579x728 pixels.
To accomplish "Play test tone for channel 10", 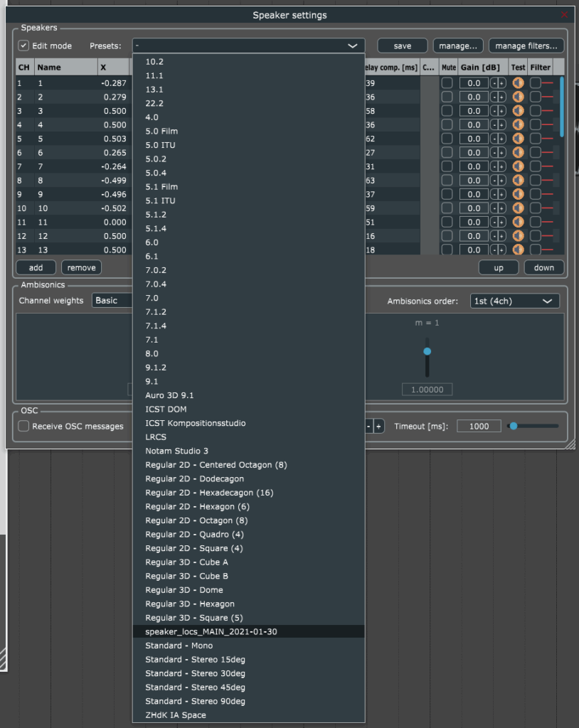I will click(x=518, y=208).
